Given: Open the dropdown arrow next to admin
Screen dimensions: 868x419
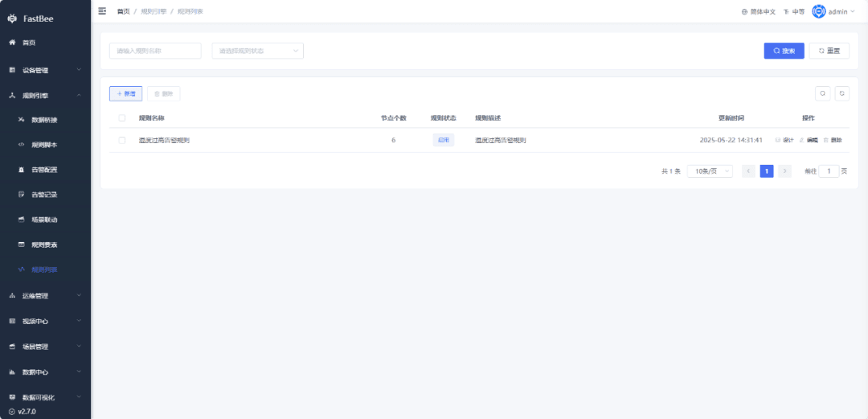Looking at the screenshot, I should point(853,11).
